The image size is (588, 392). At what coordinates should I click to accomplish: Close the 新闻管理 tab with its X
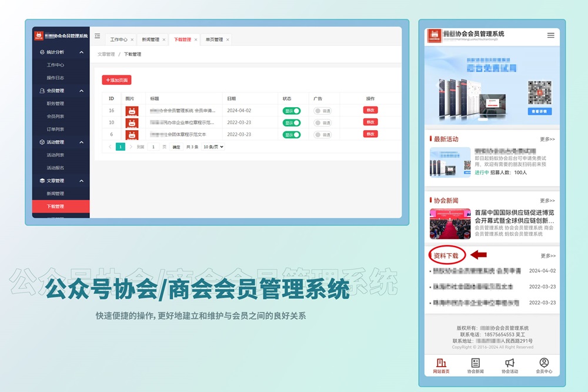pyautogui.click(x=164, y=40)
